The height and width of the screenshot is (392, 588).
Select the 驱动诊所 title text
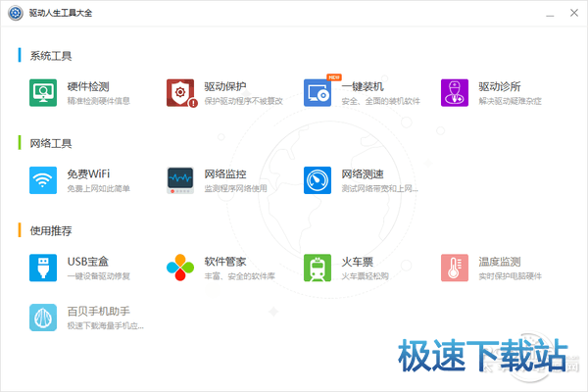point(500,86)
